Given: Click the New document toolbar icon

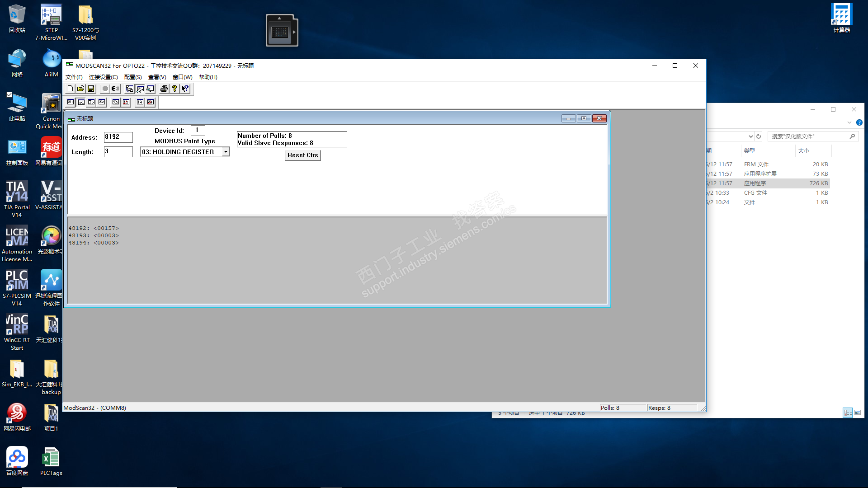Looking at the screenshot, I should pos(70,89).
